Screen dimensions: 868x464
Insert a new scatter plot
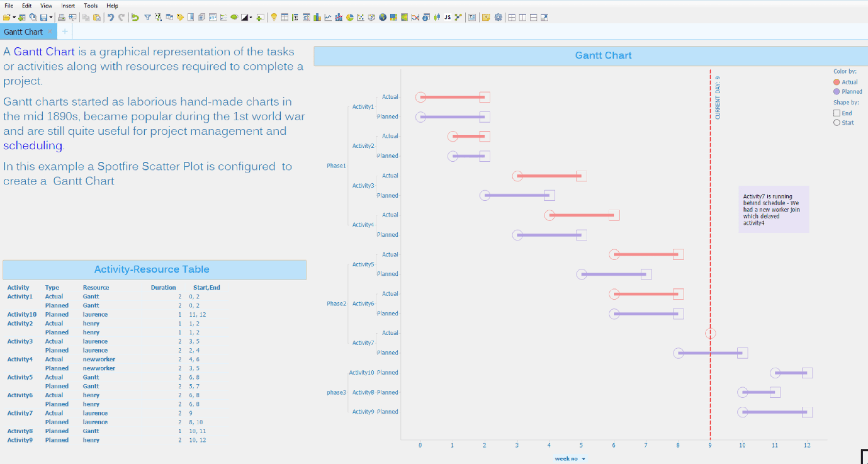click(360, 17)
